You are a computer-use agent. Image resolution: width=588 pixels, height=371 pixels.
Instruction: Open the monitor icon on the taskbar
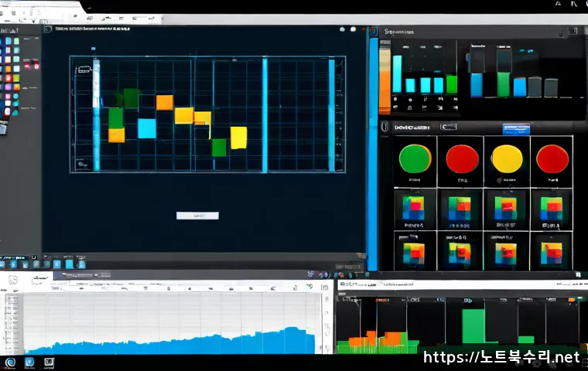tap(49, 362)
